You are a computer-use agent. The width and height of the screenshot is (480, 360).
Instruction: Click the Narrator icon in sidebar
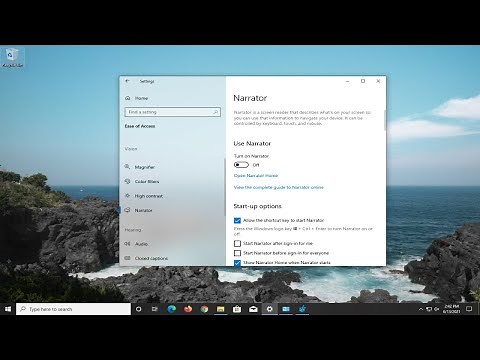[x=127, y=210]
